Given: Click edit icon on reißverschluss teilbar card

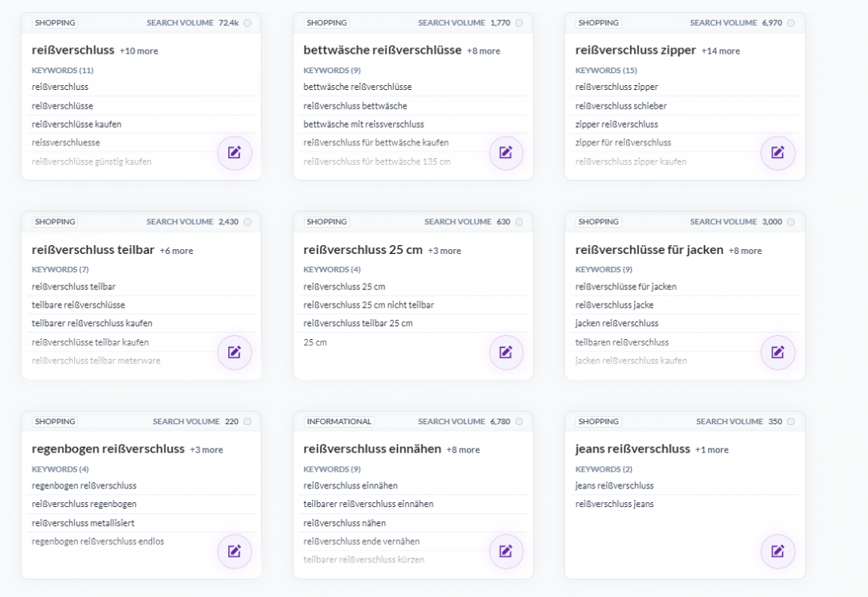Looking at the screenshot, I should point(234,352).
